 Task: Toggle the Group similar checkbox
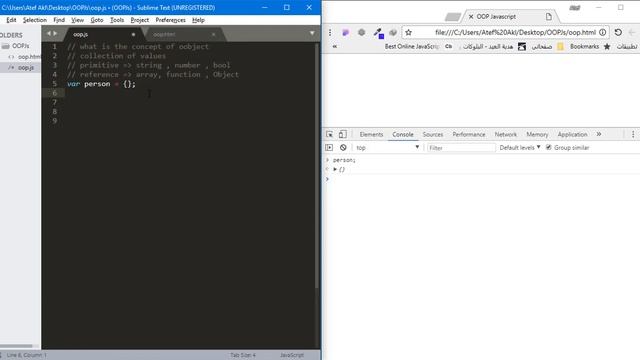tap(548, 147)
